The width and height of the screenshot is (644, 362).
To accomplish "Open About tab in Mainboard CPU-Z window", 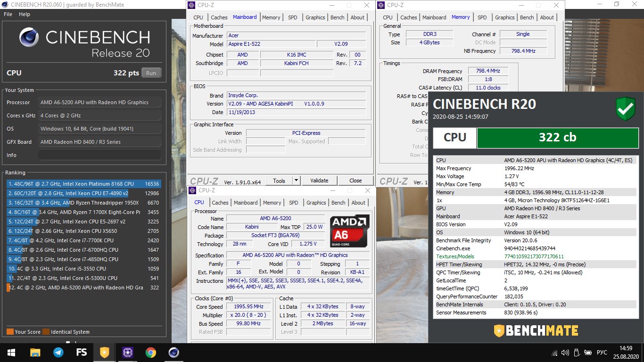I will [x=357, y=17].
